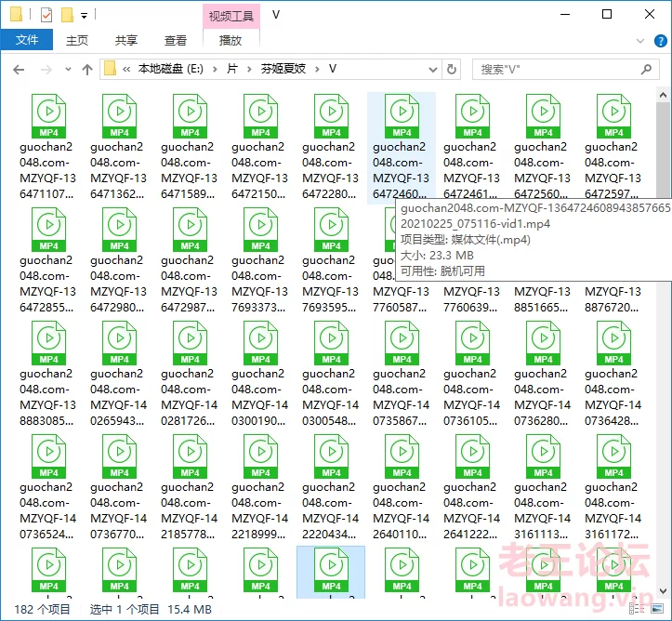Select MP4 file ending 6471362...
This screenshot has height=621, width=672.
(119, 147)
